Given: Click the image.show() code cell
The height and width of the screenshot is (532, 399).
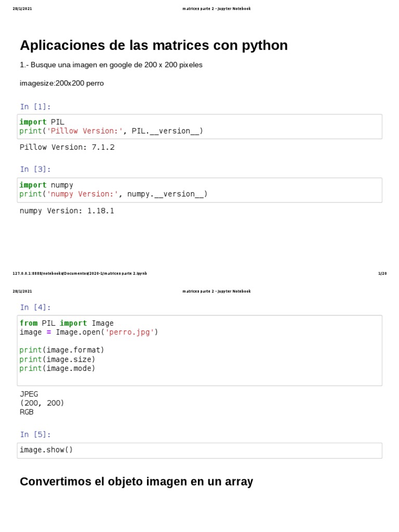Looking at the screenshot, I should click(x=199, y=450).
